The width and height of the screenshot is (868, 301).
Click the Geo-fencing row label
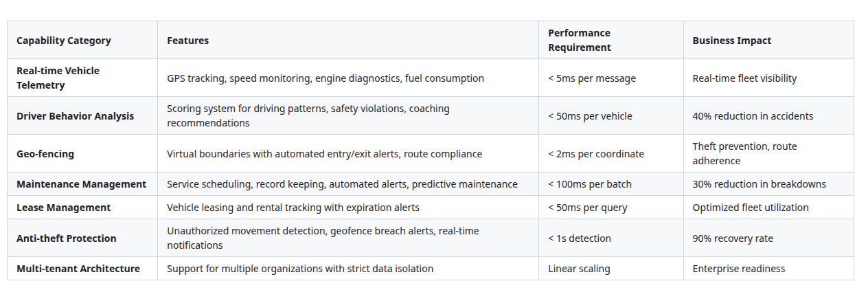pos(45,154)
